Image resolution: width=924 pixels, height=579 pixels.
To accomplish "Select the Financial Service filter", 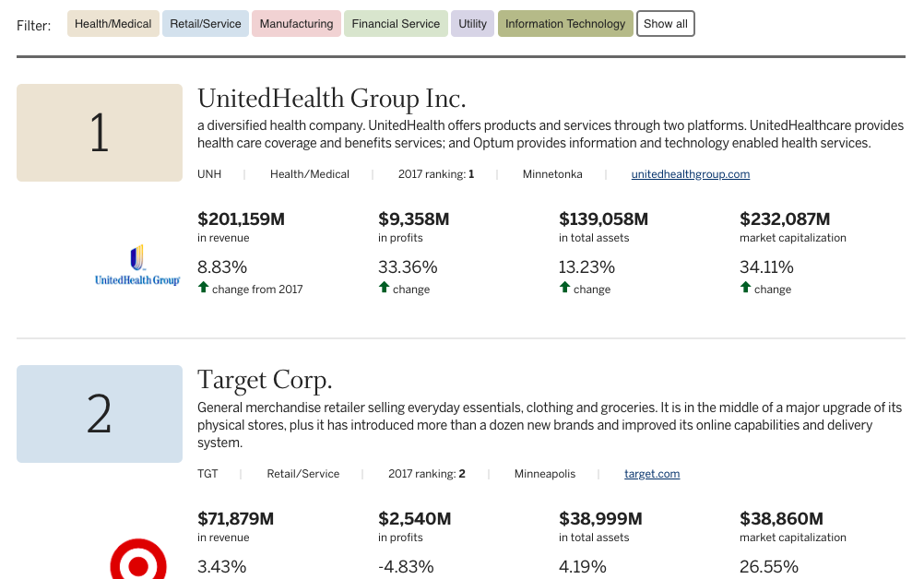I will click(396, 24).
